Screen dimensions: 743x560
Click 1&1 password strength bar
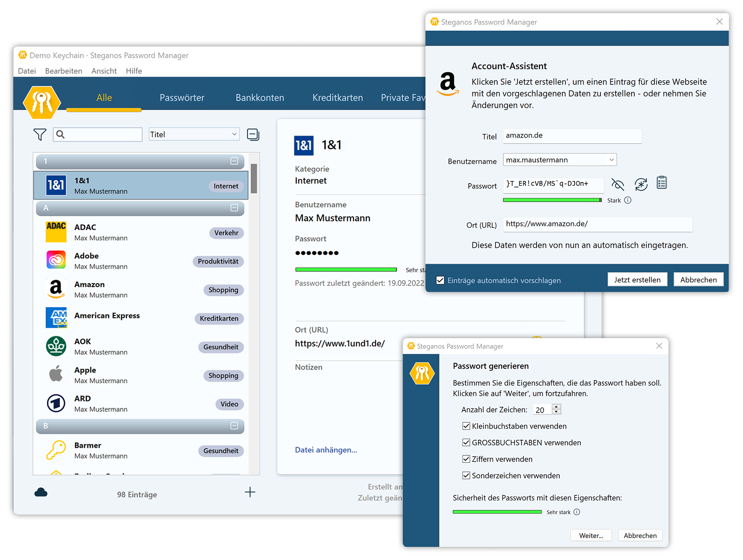point(346,270)
